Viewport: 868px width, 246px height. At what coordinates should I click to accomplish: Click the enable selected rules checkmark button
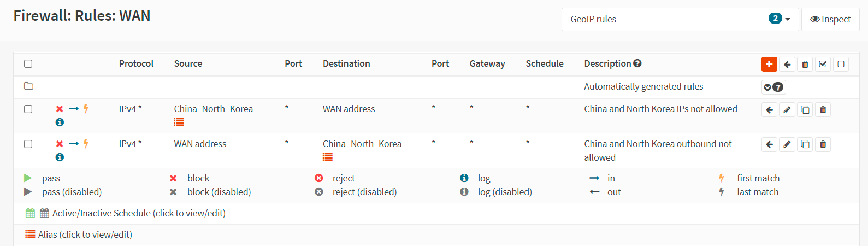tap(823, 65)
